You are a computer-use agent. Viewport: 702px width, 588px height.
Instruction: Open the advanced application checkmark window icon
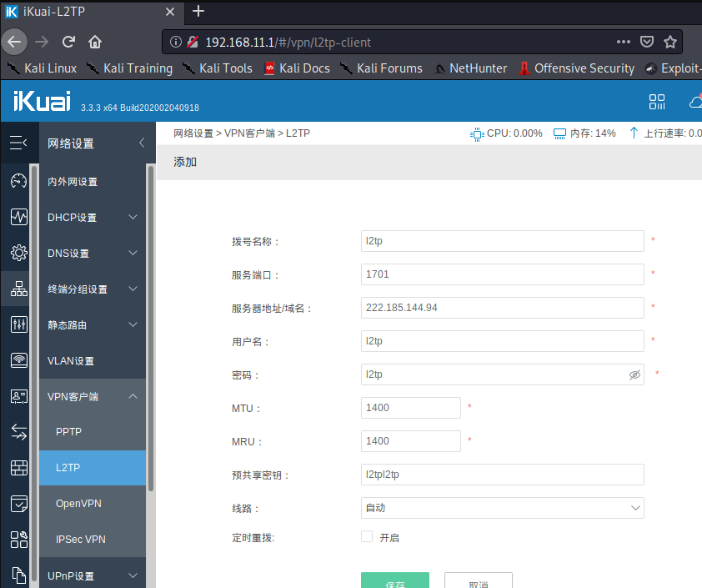[19, 504]
